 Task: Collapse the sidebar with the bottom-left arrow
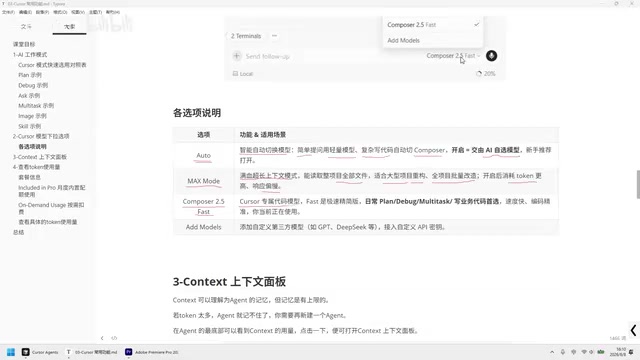tap(102, 338)
